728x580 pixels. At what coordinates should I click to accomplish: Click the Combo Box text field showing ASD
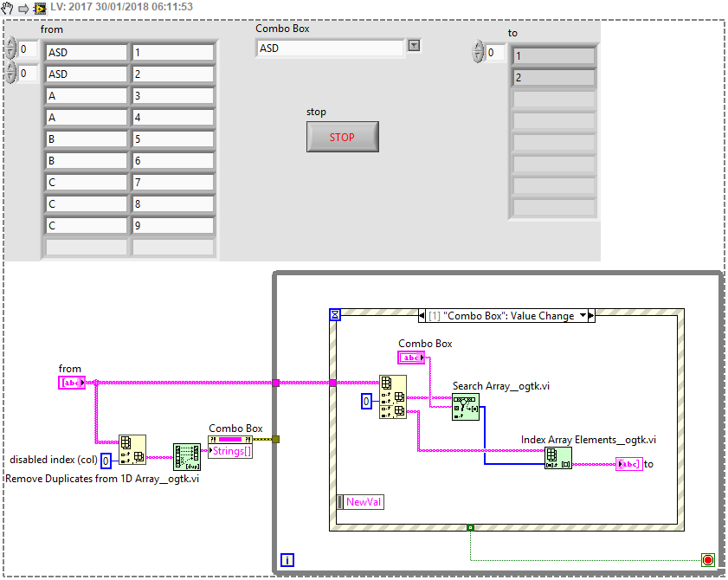[329, 48]
